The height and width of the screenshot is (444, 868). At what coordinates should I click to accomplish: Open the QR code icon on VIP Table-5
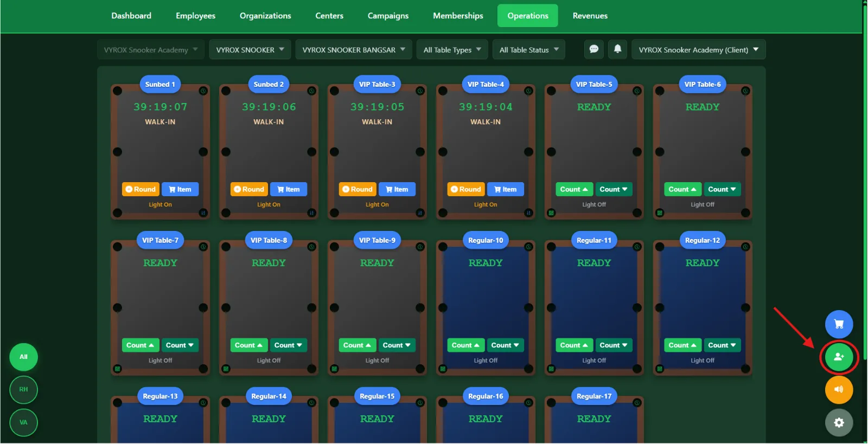(551, 213)
